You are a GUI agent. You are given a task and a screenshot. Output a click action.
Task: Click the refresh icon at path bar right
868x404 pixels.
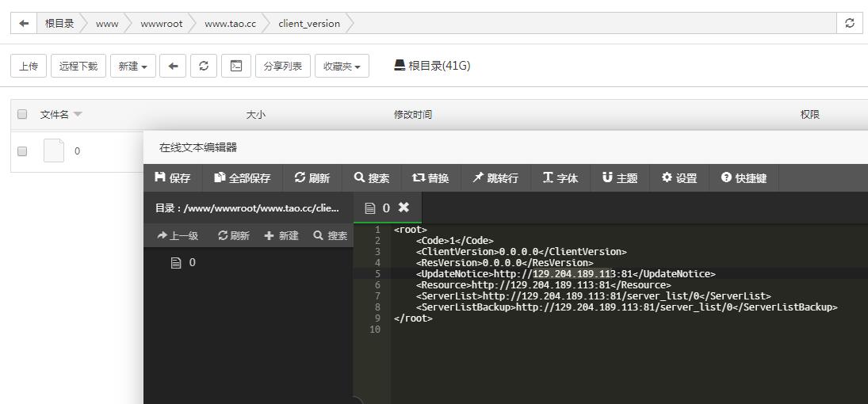(850, 24)
